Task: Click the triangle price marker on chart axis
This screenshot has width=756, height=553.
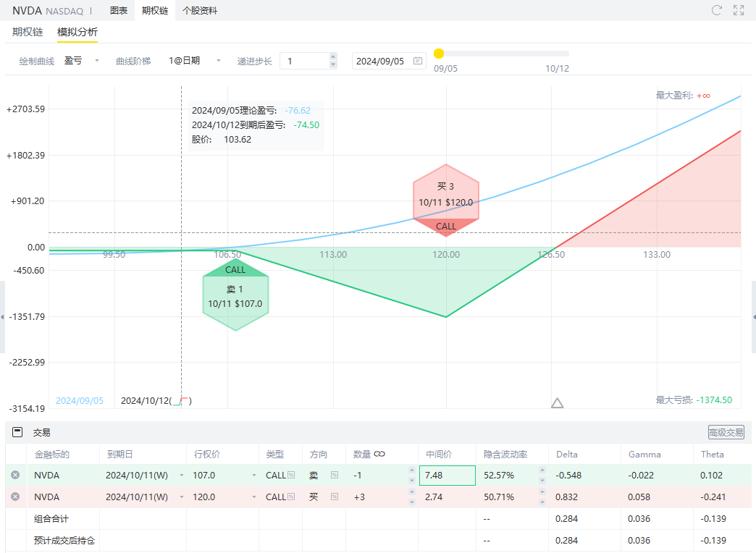Action: (558, 403)
